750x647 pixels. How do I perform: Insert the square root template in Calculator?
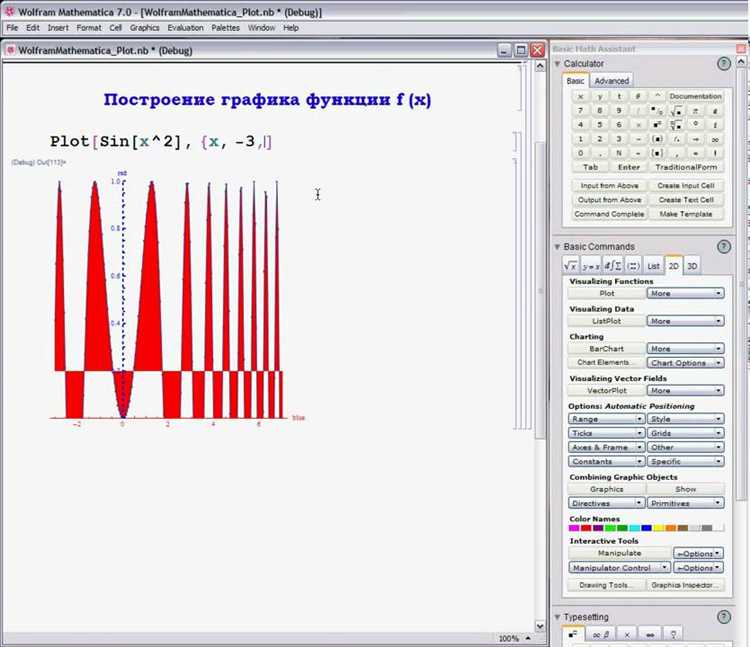[676, 111]
